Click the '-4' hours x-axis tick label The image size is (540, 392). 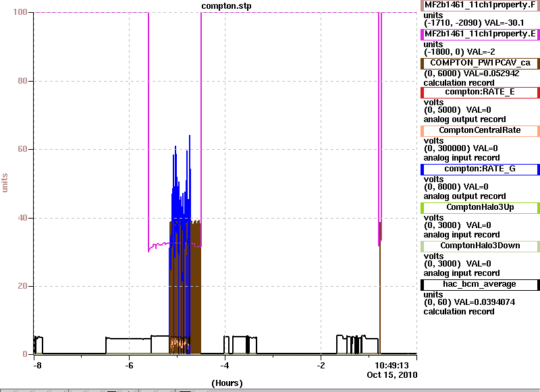[x=225, y=365]
